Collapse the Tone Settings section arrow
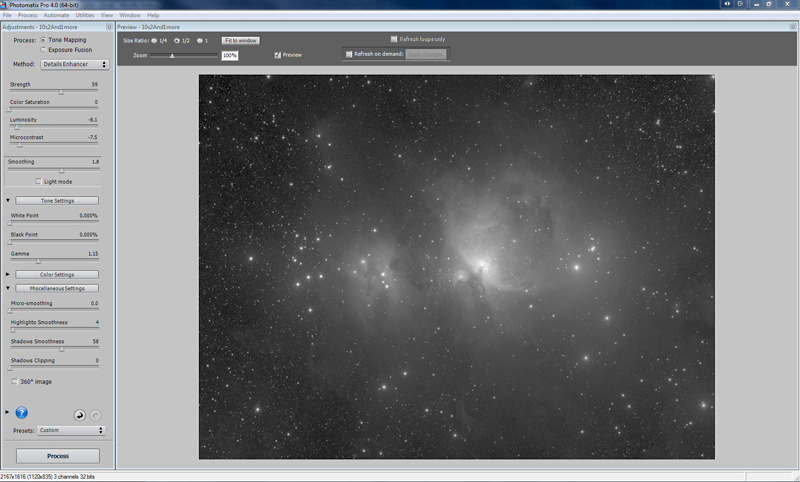This screenshot has height=482, width=800. tap(8, 201)
